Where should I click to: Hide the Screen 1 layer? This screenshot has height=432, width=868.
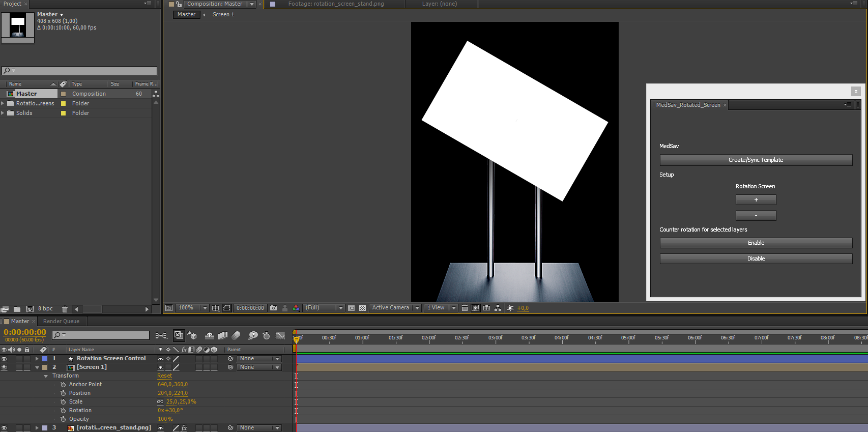coord(4,367)
